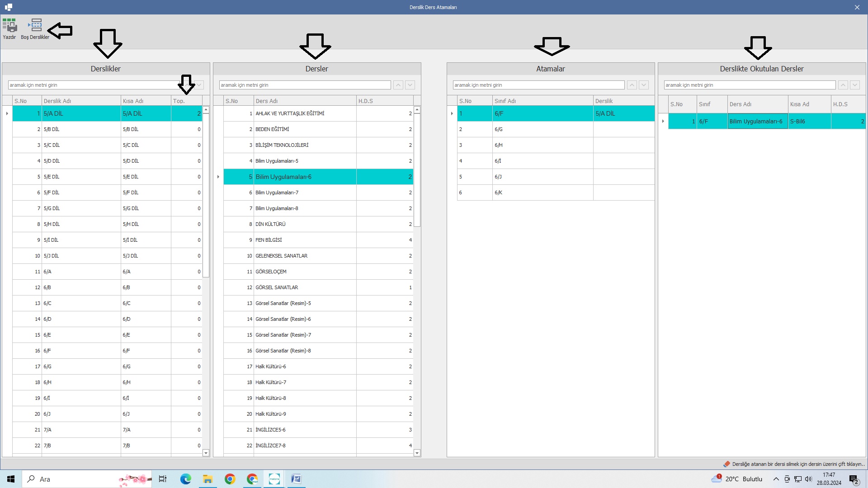Select the BEDEN EĞİTİMİ course row
Image resolution: width=868 pixels, height=488 pixels.
pos(318,129)
